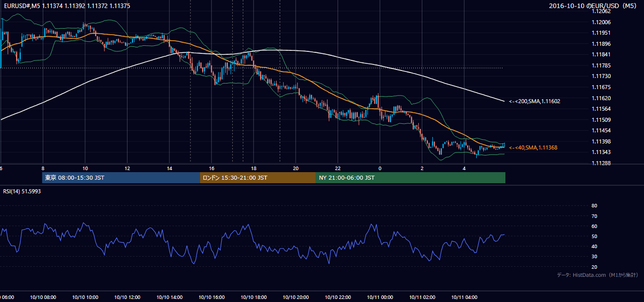Click the RSI(14) 51.5993 indicator label

click(x=22, y=191)
